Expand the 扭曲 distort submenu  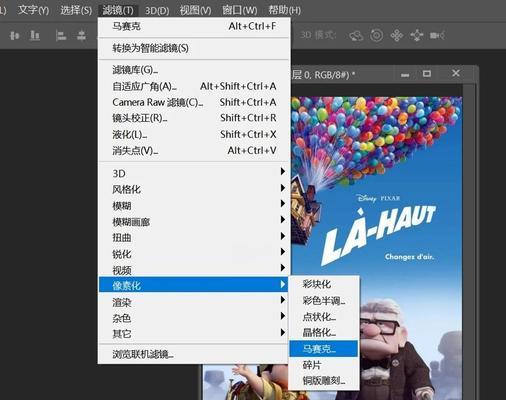194,237
